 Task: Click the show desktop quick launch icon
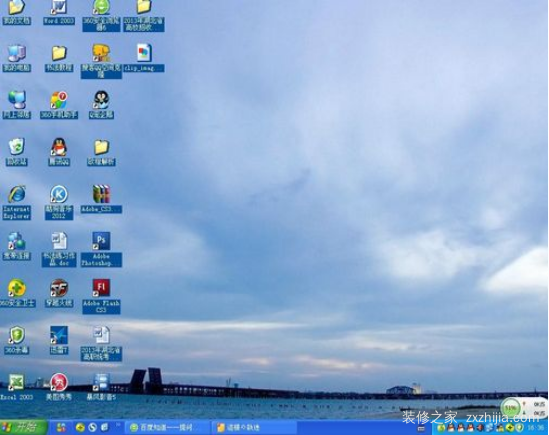[105, 427]
